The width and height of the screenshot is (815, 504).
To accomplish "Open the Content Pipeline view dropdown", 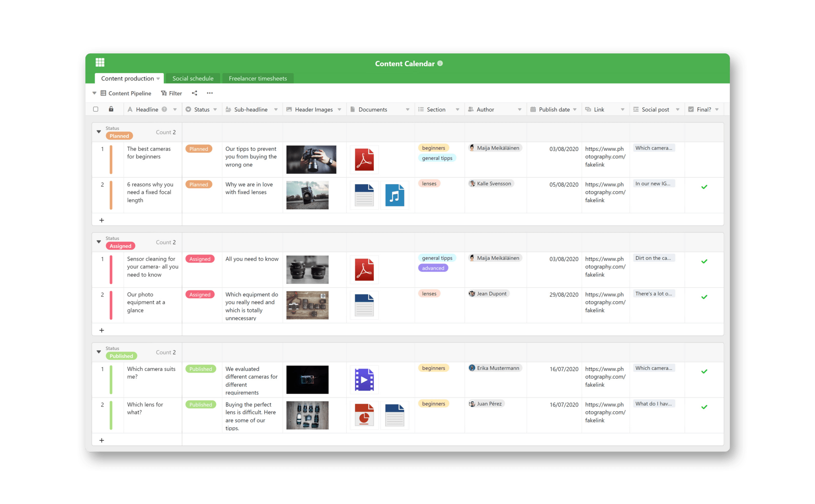I will click(94, 93).
